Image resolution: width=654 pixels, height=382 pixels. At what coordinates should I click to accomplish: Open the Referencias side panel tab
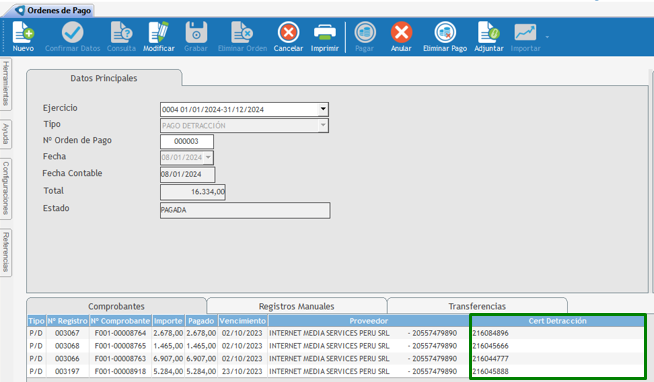(x=5, y=252)
